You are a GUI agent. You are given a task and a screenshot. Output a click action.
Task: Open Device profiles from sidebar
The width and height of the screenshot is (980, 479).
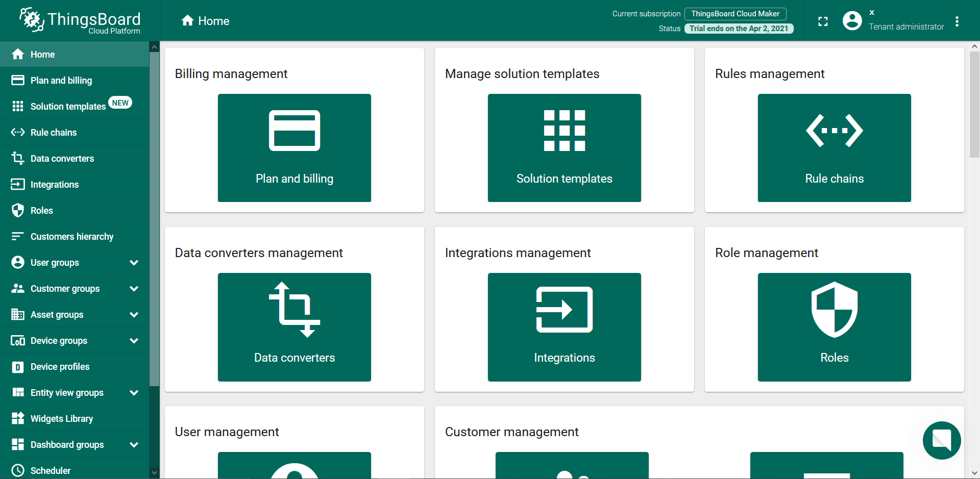[60, 367]
